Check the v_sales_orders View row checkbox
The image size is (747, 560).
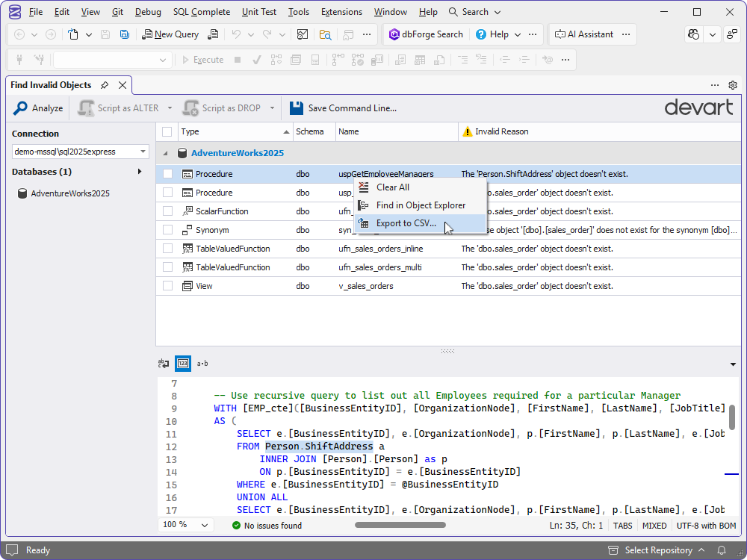167,286
